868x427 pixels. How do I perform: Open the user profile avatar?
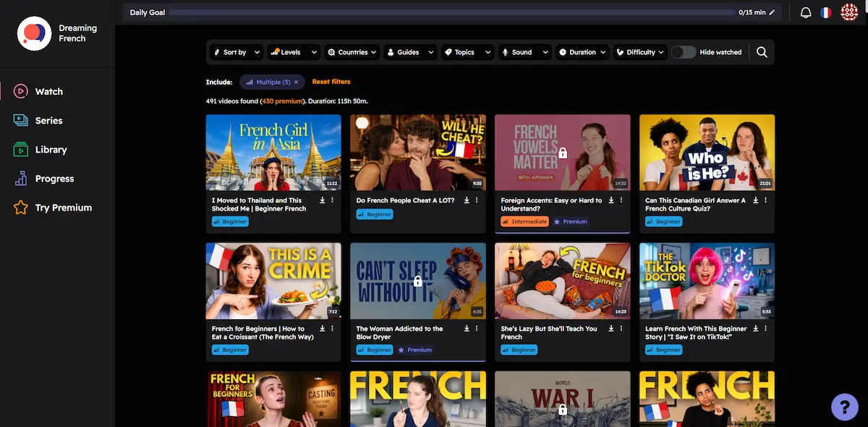(849, 12)
